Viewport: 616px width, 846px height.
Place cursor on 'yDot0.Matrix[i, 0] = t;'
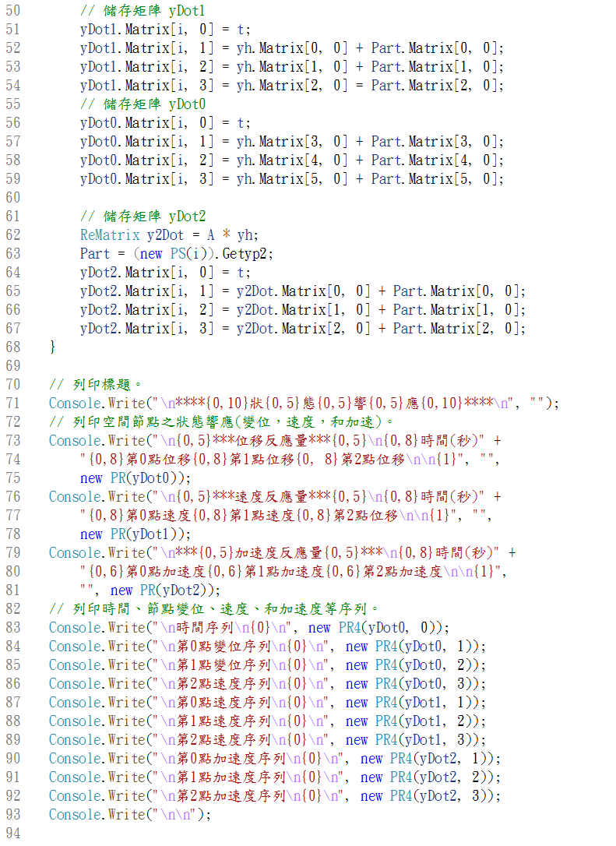tap(165, 123)
